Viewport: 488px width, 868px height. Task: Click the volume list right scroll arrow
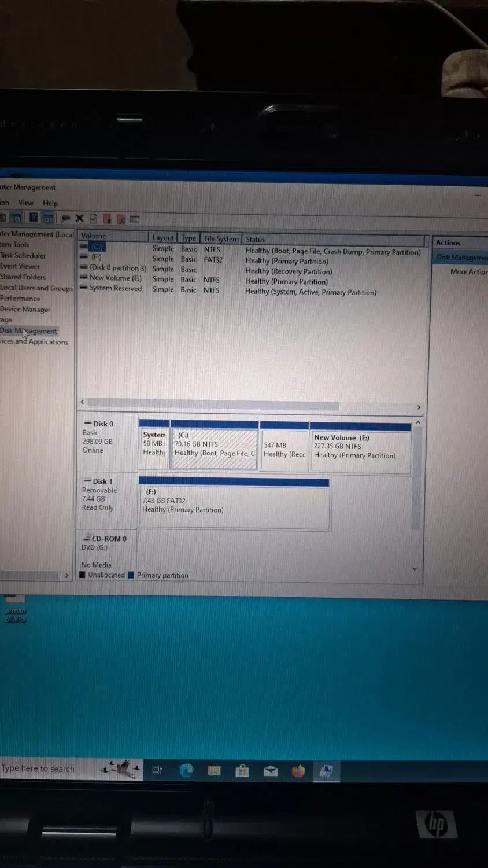(419, 407)
